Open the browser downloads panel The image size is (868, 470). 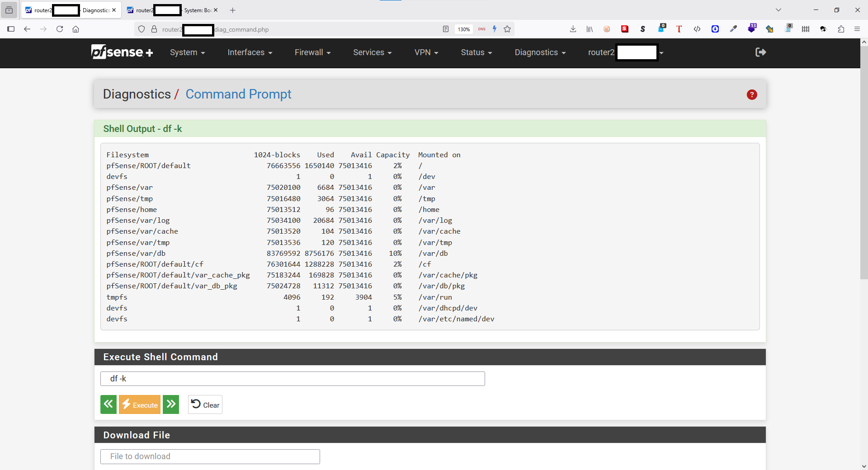tap(573, 29)
